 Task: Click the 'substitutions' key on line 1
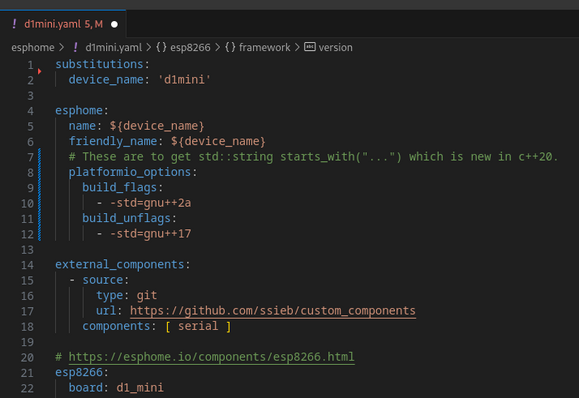[99, 64]
